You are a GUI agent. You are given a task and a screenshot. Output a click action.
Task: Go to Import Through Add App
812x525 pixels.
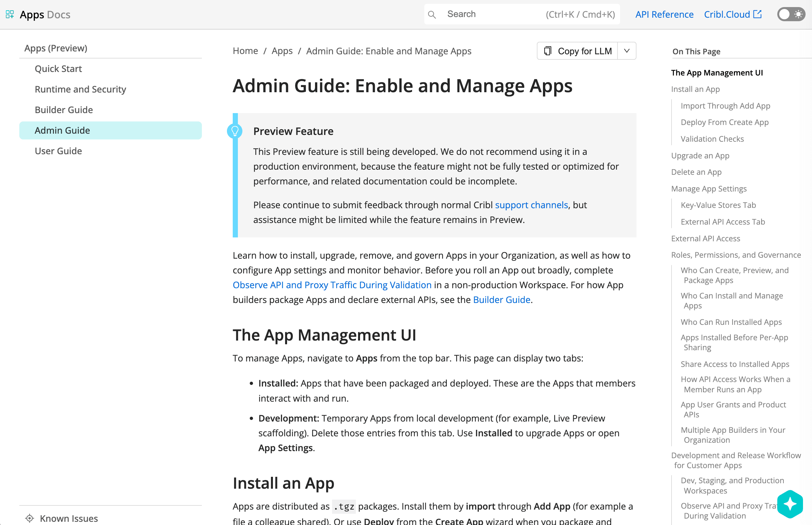(x=726, y=106)
